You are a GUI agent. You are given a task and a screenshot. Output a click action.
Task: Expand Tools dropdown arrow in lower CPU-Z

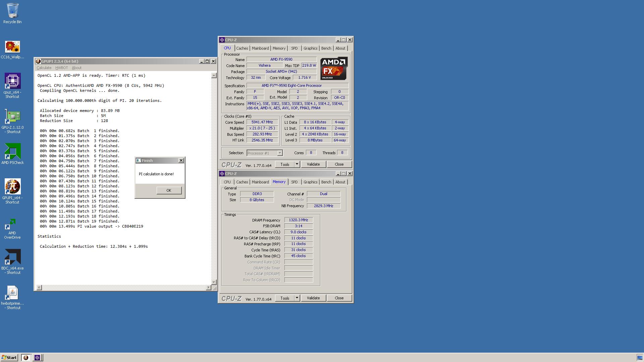pos(297,298)
